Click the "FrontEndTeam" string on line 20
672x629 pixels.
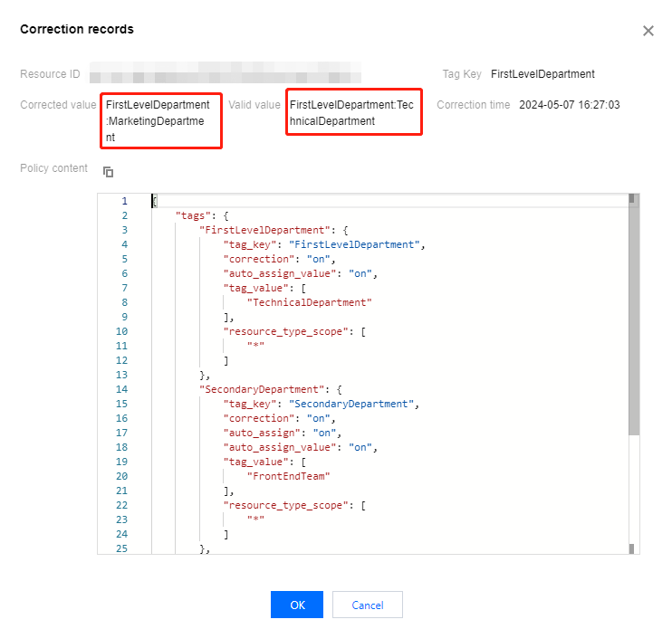288,476
